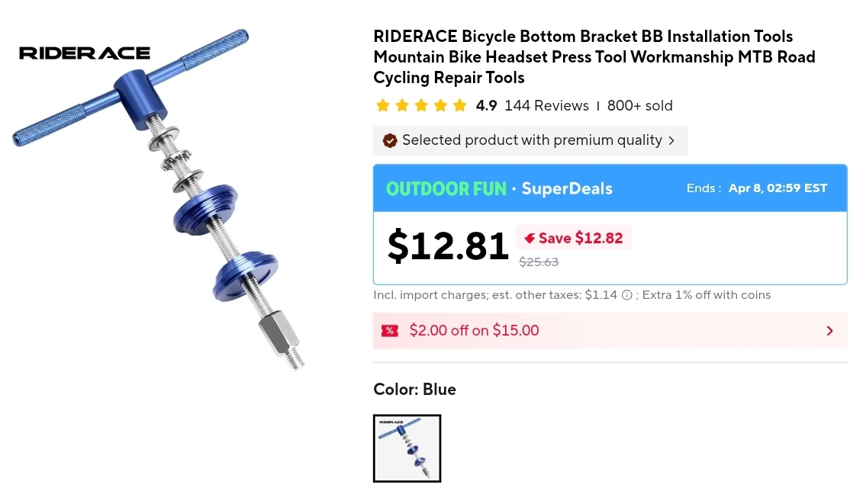Click the info icon beside estimated taxes

[627, 295]
